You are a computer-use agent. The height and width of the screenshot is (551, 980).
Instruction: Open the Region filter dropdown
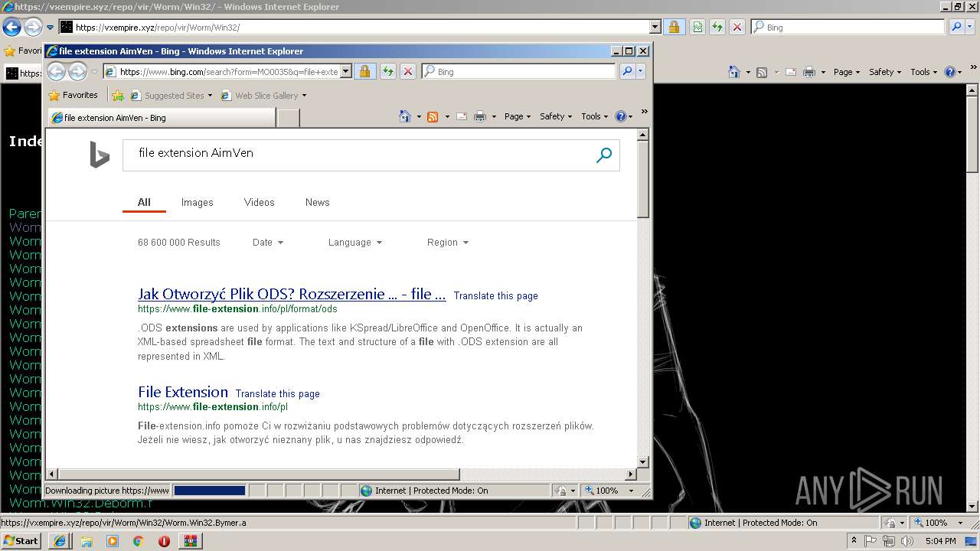point(448,242)
